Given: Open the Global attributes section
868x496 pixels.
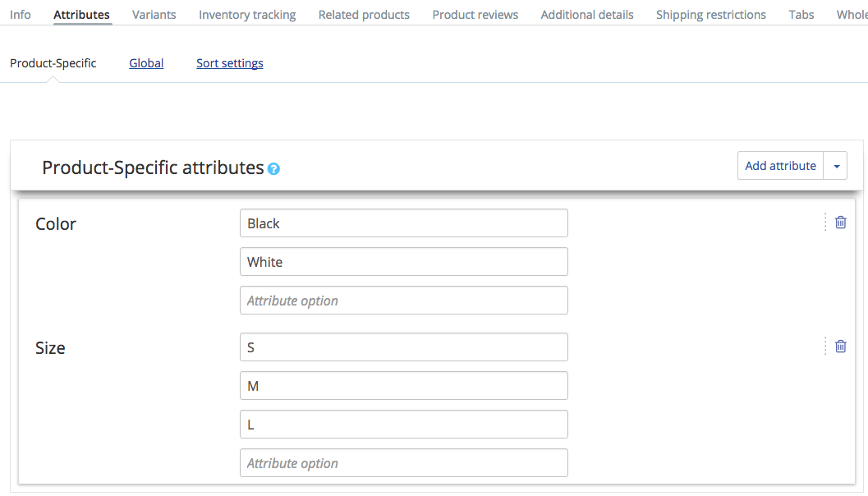Looking at the screenshot, I should (146, 62).
